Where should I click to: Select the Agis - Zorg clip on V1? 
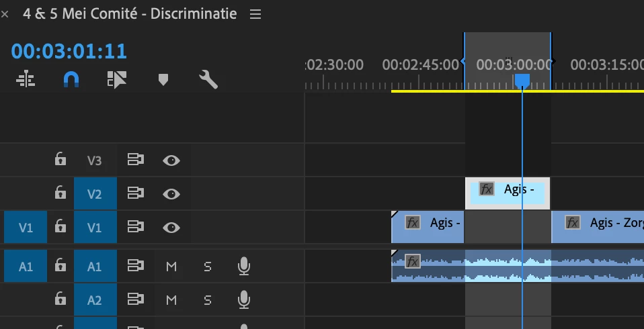tap(598, 227)
